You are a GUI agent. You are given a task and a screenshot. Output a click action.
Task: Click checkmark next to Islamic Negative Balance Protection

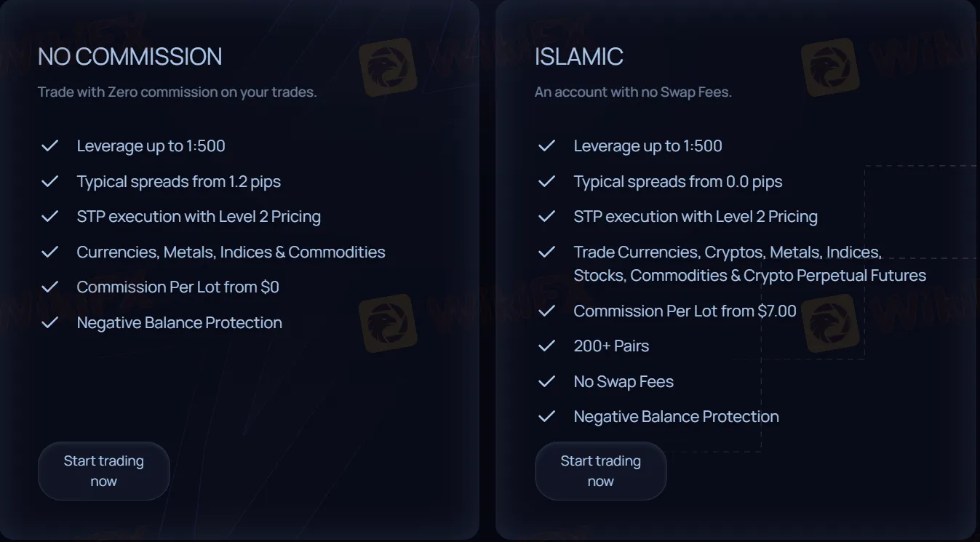click(x=546, y=416)
